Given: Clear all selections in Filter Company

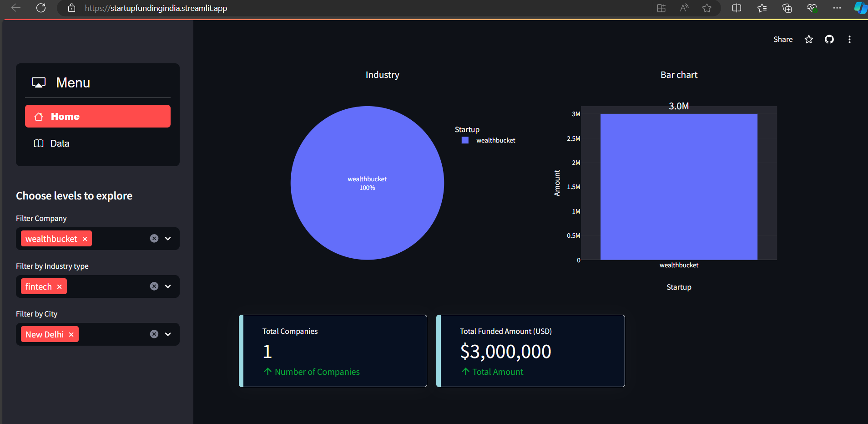Looking at the screenshot, I should point(154,239).
